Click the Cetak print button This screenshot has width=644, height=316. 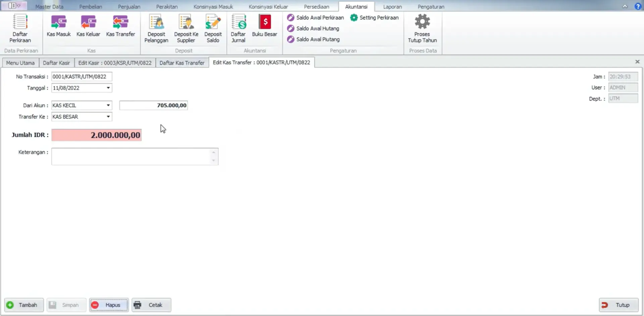[x=151, y=305]
